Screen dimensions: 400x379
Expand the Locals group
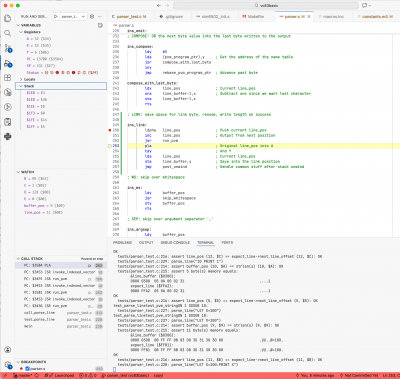(21, 79)
